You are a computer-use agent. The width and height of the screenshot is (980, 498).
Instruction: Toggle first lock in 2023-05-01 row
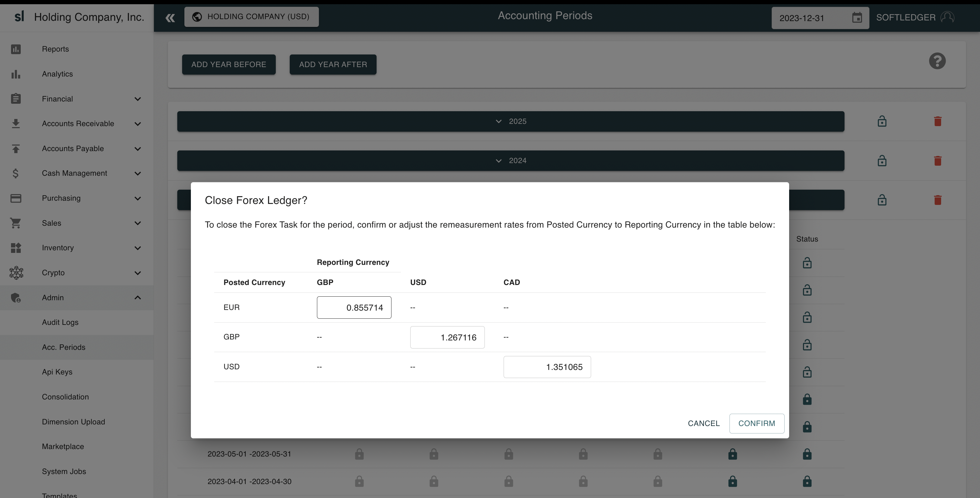359,454
